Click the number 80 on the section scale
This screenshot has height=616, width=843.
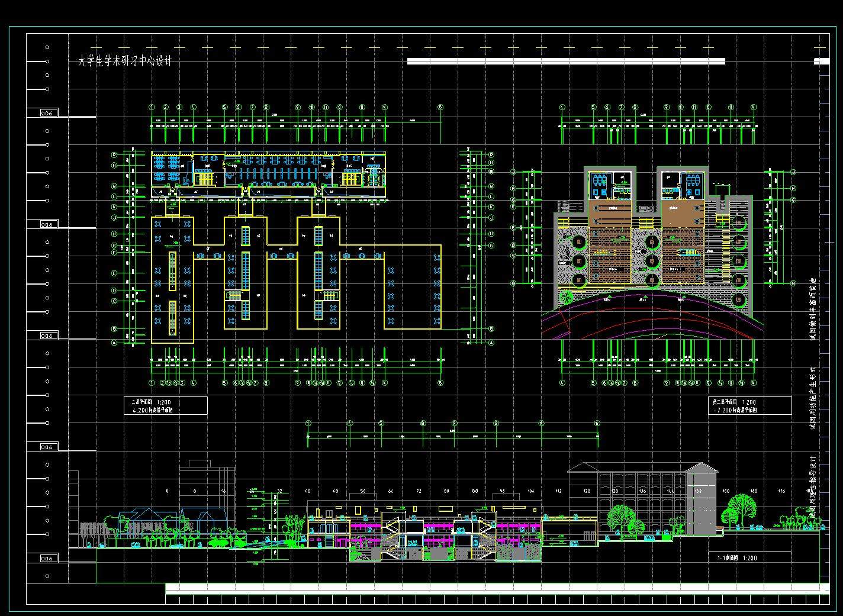pyautogui.click(x=446, y=491)
